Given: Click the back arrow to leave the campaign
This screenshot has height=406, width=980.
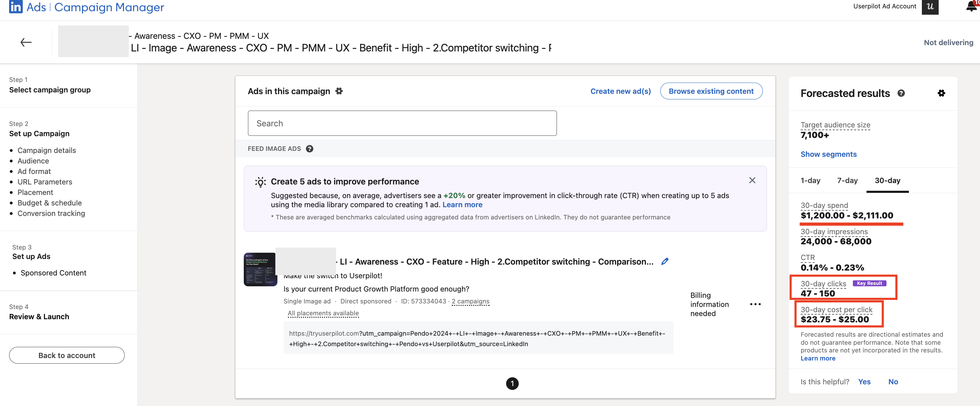Looking at the screenshot, I should (26, 42).
